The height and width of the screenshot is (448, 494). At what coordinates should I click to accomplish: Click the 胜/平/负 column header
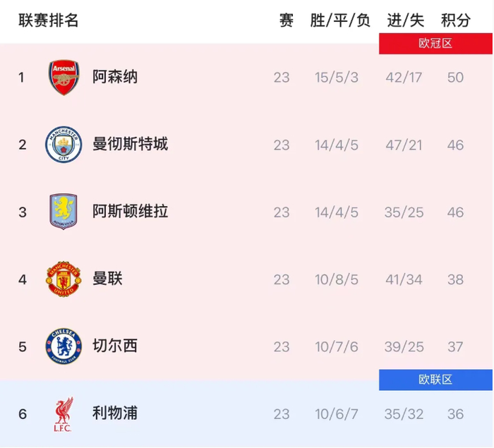[x=339, y=21]
